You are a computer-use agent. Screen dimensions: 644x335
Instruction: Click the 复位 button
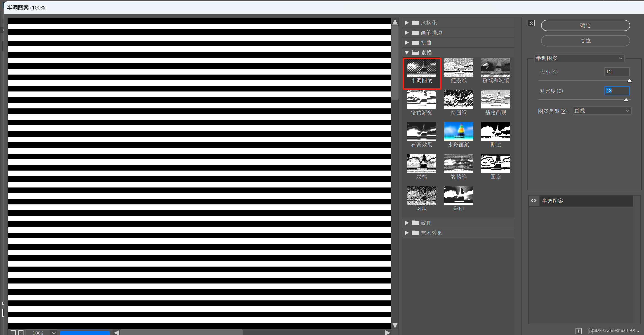pyautogui.click(x=585, y=41)
